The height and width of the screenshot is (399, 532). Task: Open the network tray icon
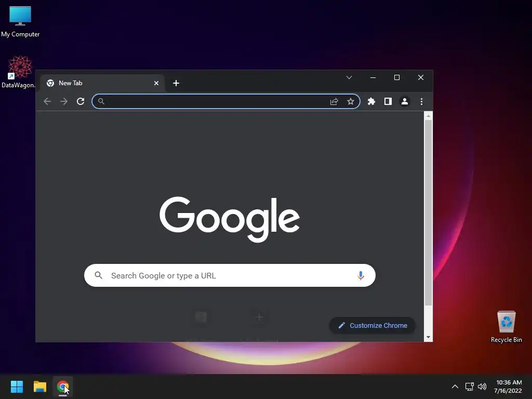(x=470, y=387)
